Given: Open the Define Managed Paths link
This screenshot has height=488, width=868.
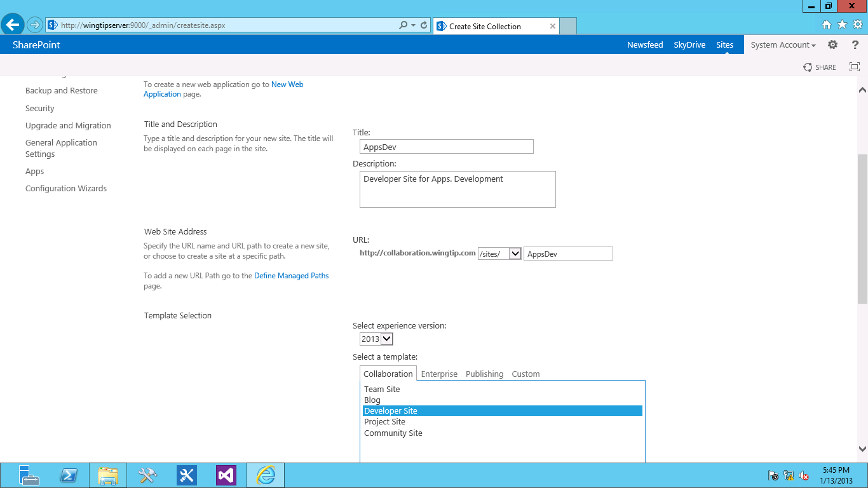Looking at the screenshot, I should click(291, 276).
